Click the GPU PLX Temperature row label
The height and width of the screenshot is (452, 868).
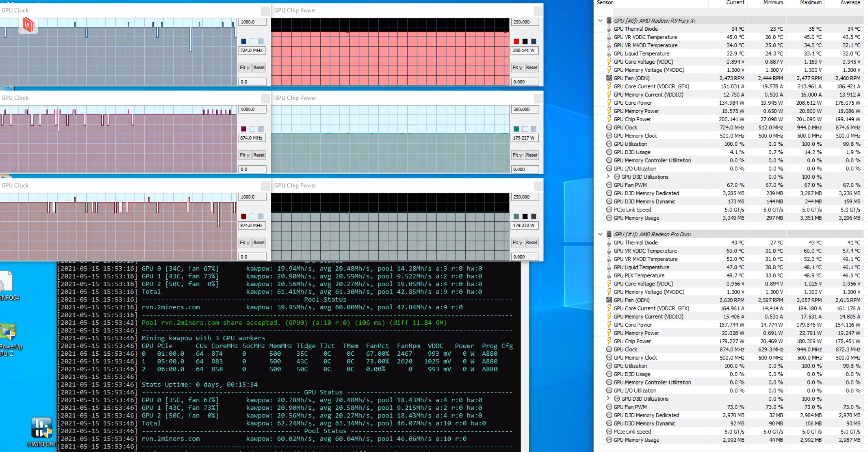click(639, 275)
